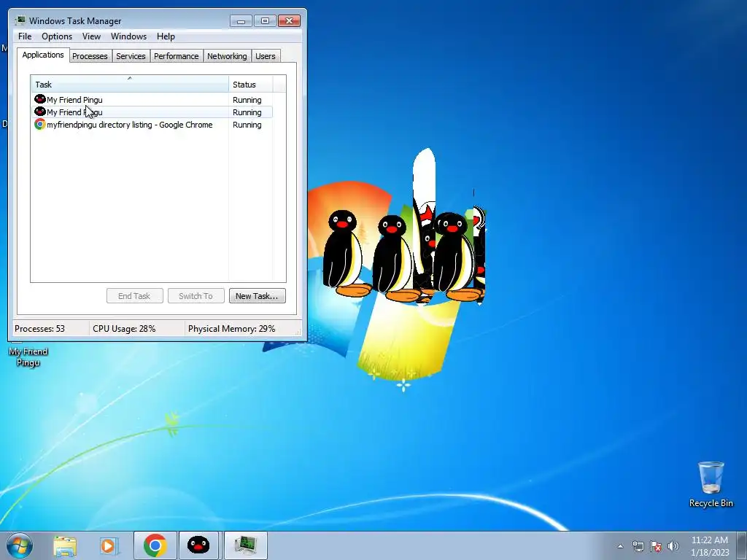Sort tasks by the Task column header

[130, 85]
